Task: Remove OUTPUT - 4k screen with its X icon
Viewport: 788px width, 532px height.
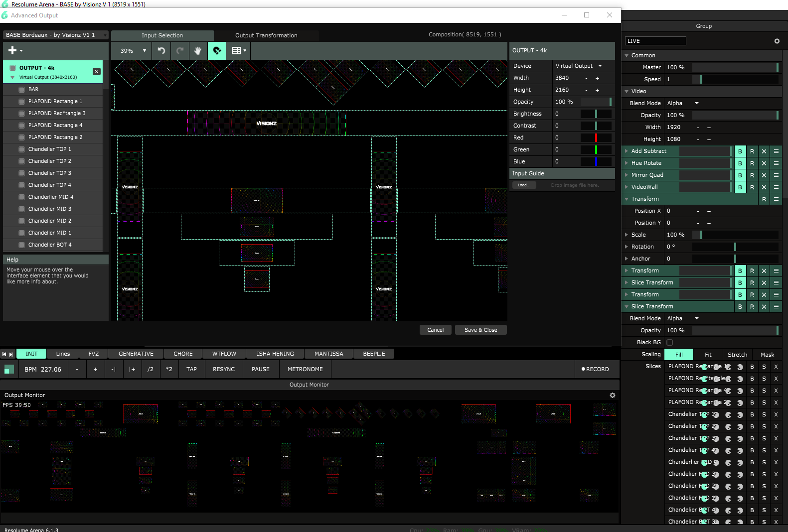Action: (x=97, y=72)
